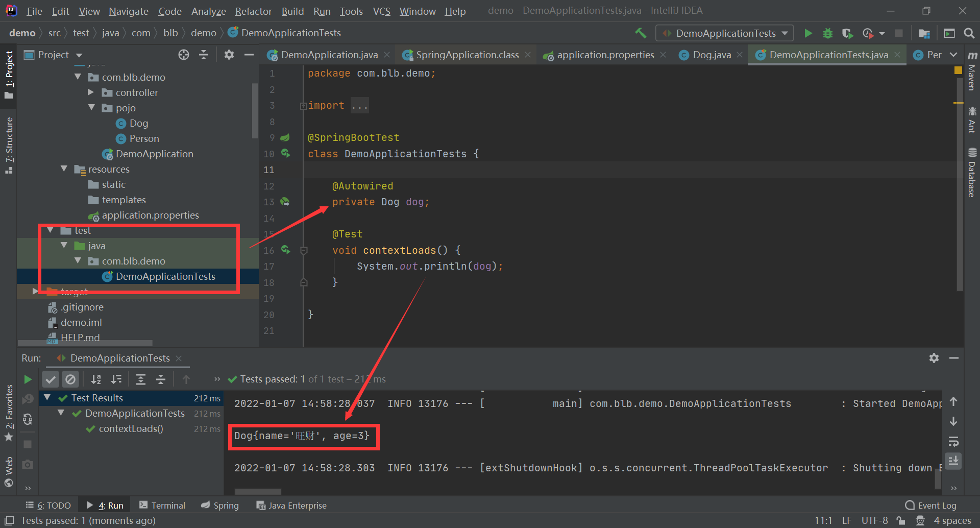
Task: Toggle the Project side tool window button
Action: [9, 75]
